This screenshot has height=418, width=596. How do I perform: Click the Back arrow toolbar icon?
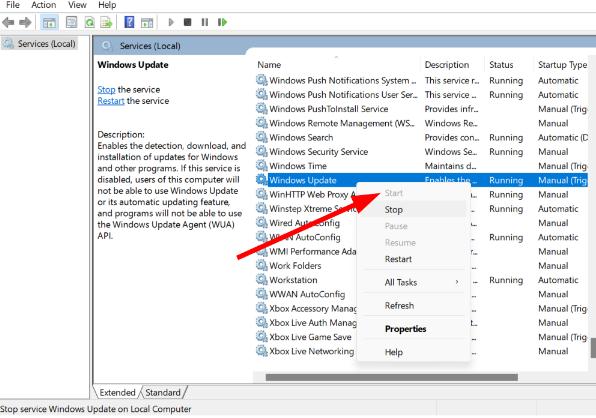click(8, 22)
